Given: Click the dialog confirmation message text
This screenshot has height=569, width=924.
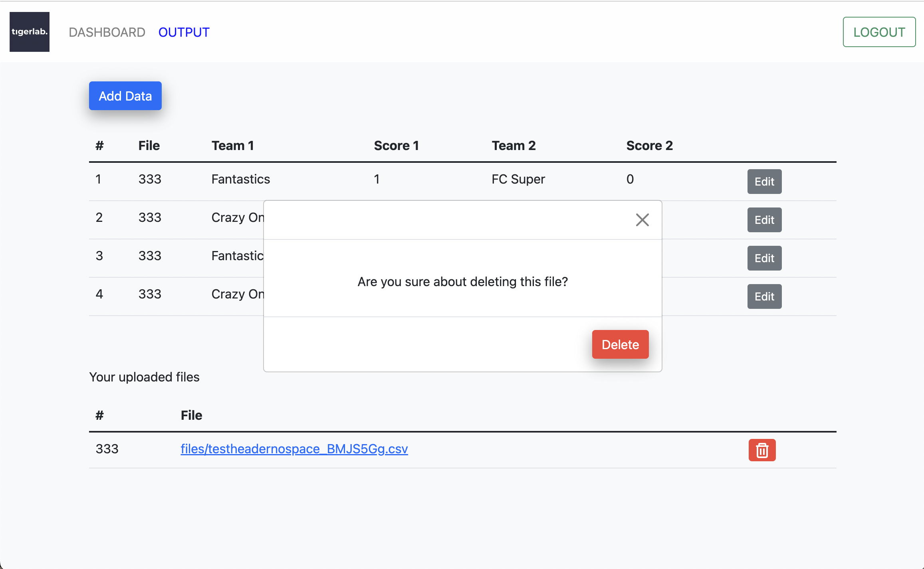Looking at the screenshot, I should tap(462, 282).
